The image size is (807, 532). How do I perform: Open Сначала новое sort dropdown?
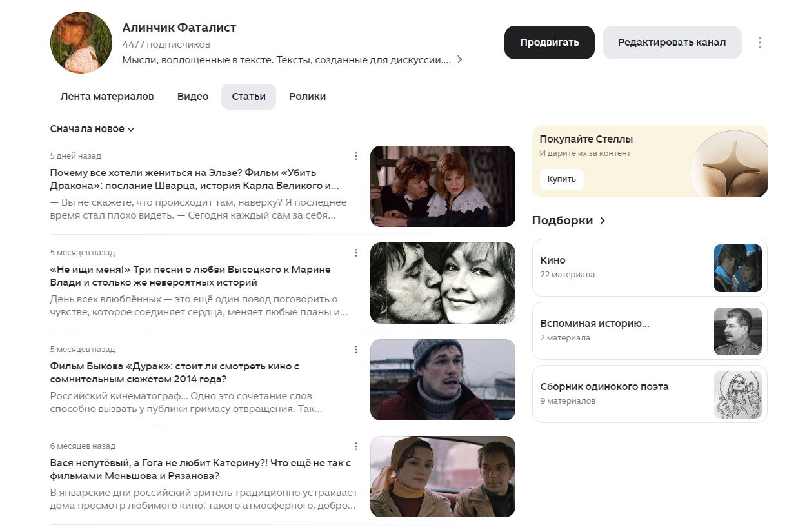coord(92,129)
